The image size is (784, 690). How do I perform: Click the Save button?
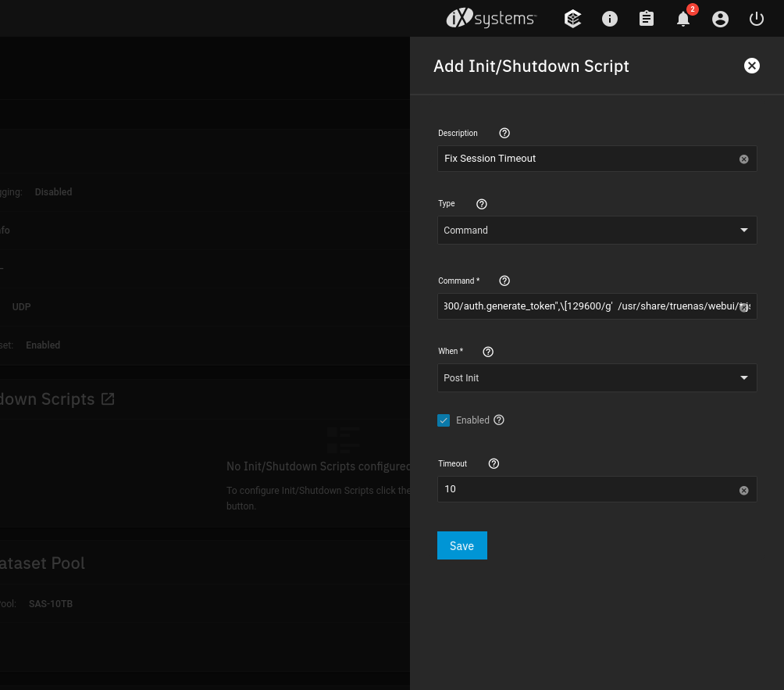pyautogui.click(x=461, y=545)
